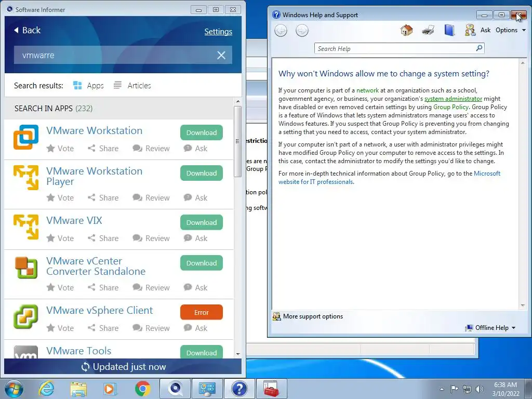
Task: Ask about VMware Workstation
Action: [195, 148]
